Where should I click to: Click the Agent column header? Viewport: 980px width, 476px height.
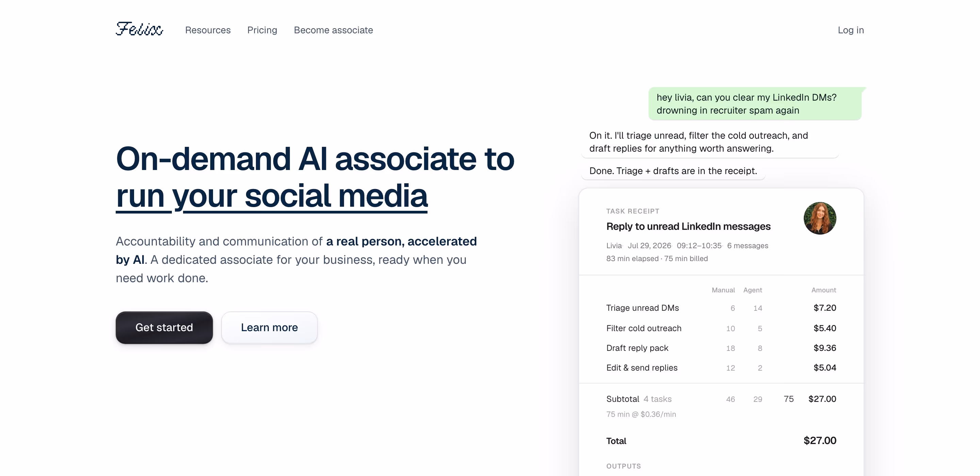(752, 290)
